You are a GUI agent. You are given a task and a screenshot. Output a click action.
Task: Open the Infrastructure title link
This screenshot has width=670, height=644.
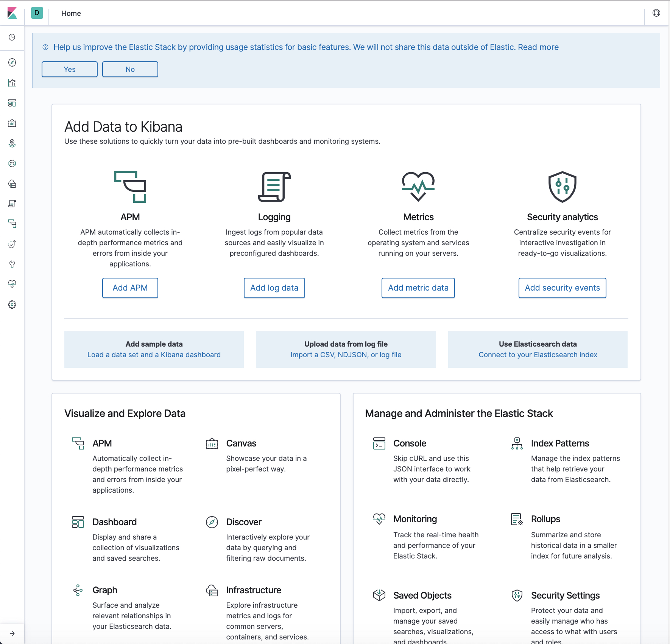(x=254, y=590)
